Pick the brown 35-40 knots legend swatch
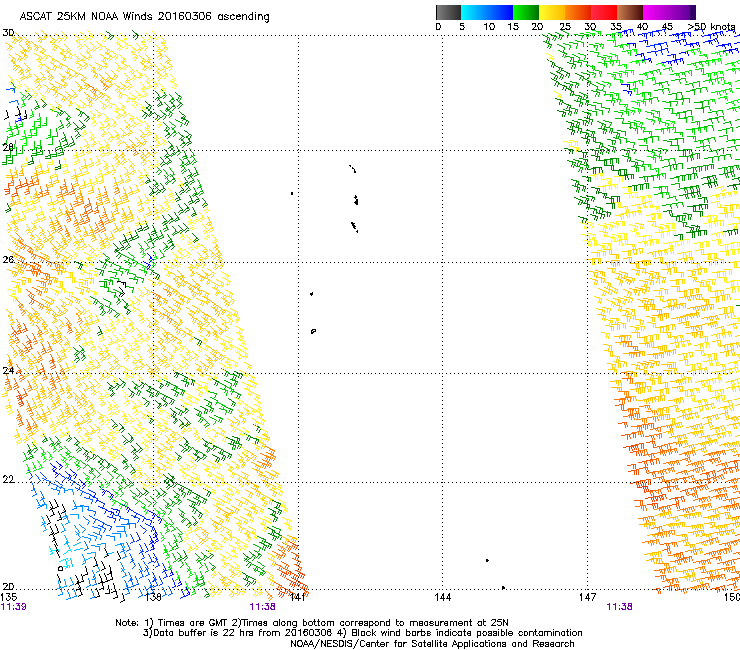Viewport: 740px width, 650px height. click(630, 12)
